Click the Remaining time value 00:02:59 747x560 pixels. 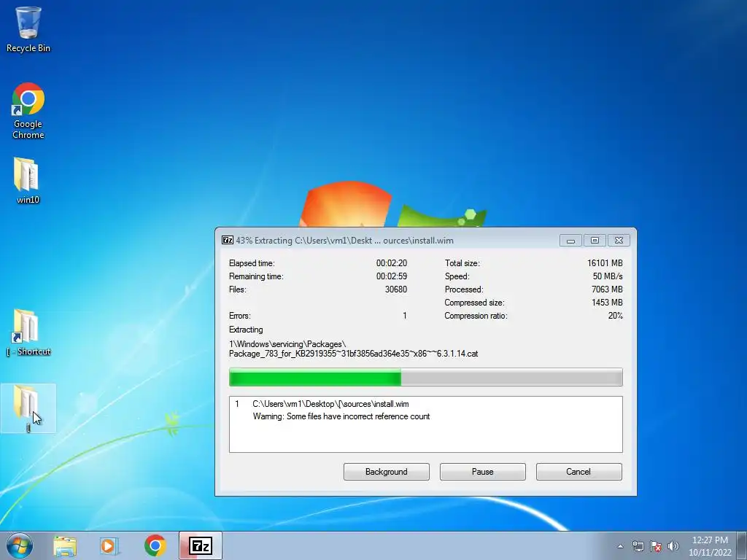click(391, 276)
